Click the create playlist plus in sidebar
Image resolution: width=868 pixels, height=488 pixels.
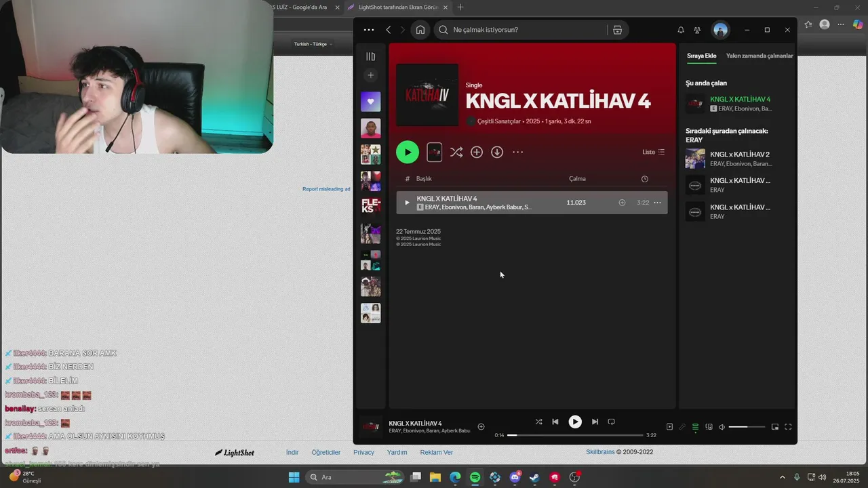point(370,75)
